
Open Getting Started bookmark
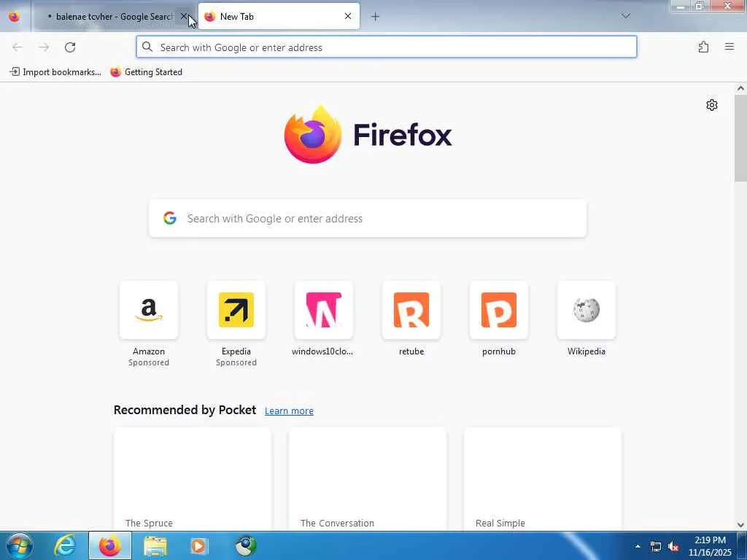146,72
